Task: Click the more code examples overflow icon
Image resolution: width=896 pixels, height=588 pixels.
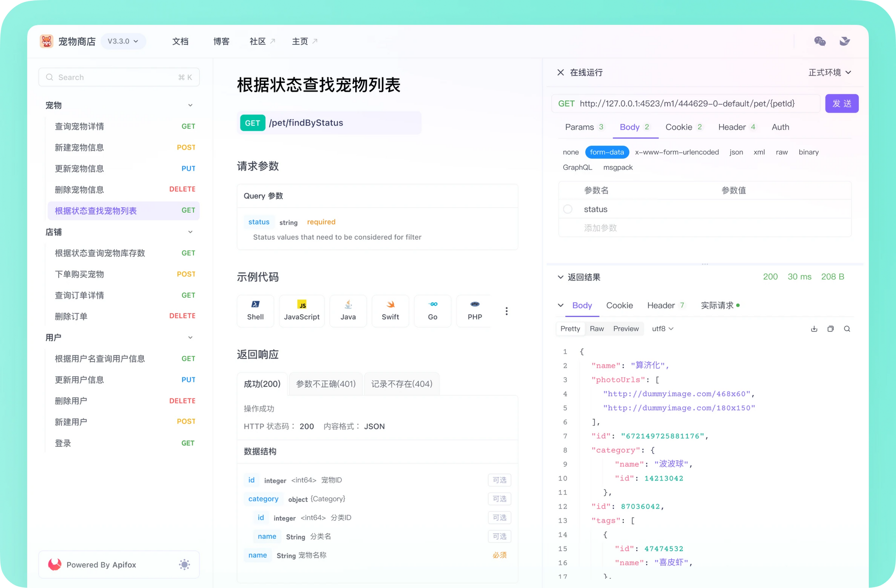Action: coord(507,311)
